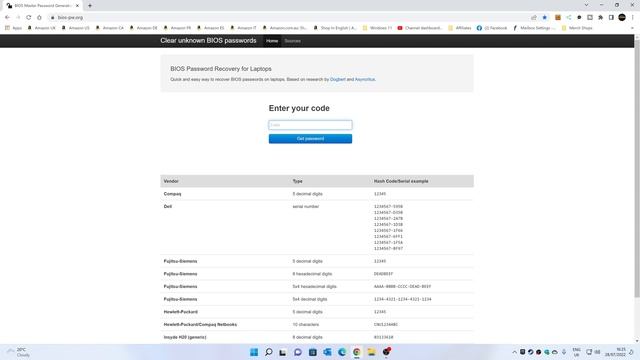This screenshot has height=360, width=640.
Task: Select the Hewlett-Packard/Compaq Netbooks row text
Action: coord(200,324)
